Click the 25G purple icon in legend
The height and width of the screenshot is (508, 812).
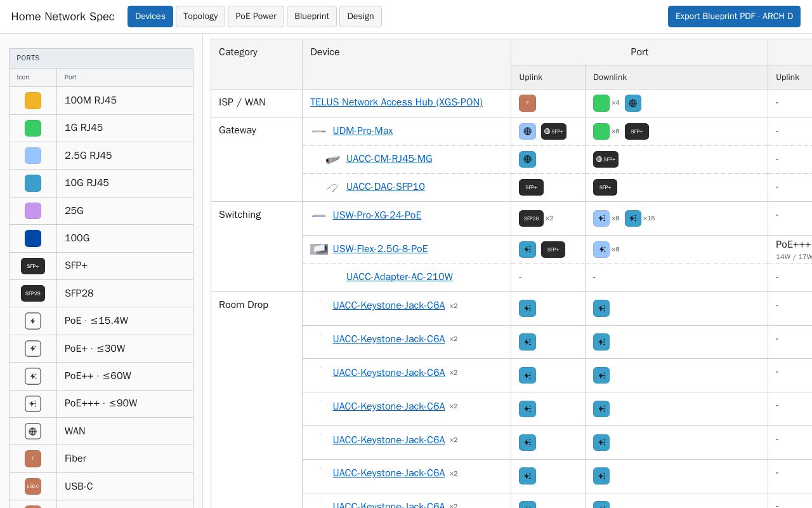click(x=33, y=211)
